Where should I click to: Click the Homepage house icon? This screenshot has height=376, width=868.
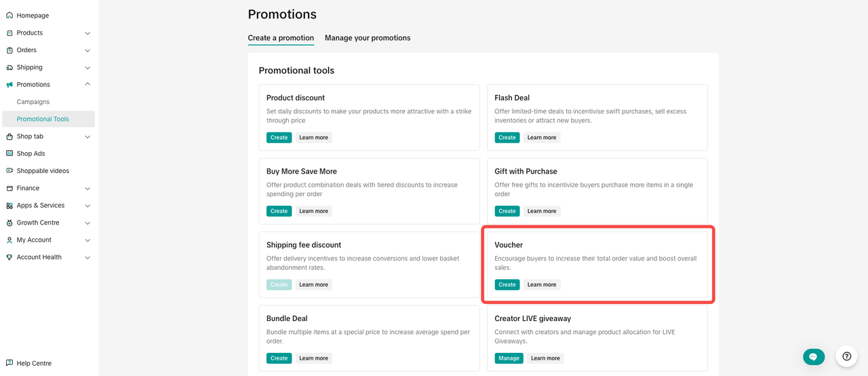tap(9, 16)
